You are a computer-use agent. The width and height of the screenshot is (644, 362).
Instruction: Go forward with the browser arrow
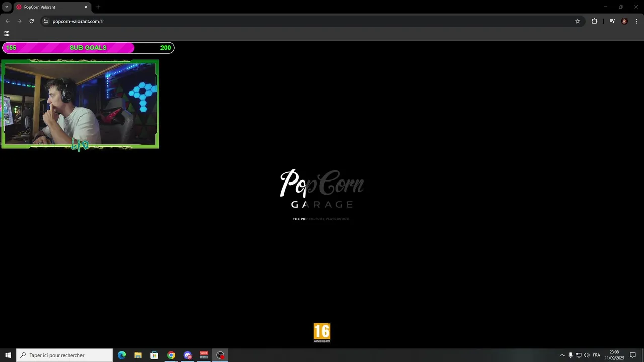click(x=19, y=21)
